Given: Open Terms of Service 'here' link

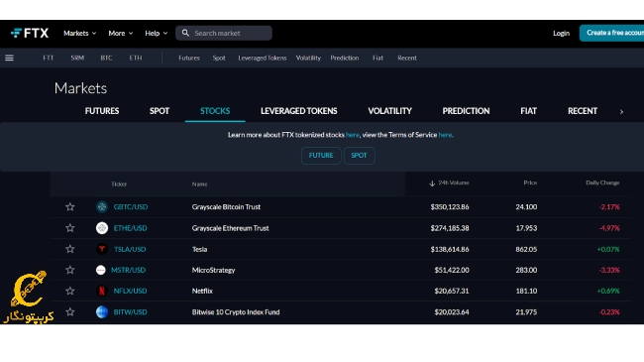Looking at the screenshot, I should click(x=445, y=135).
